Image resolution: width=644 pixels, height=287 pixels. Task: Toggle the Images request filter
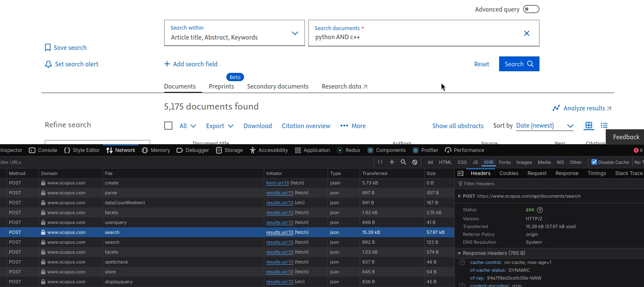pyautogui.click(x=524, y=162)
